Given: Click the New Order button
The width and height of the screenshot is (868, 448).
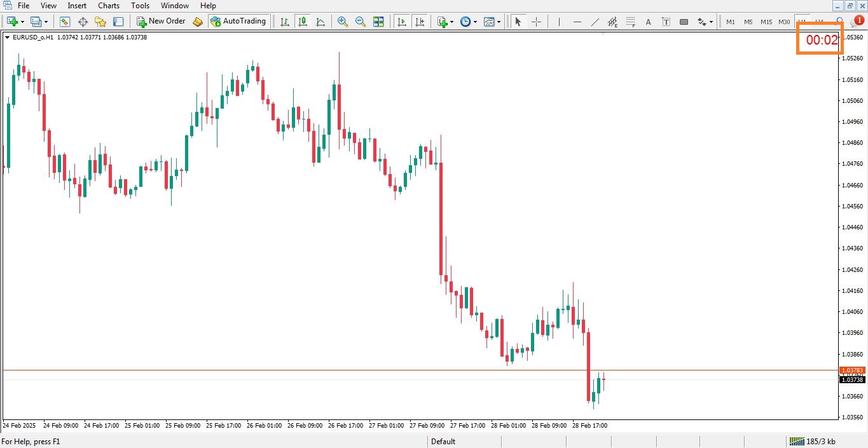Looking at the screenshot, I should (x=161, y=22).
